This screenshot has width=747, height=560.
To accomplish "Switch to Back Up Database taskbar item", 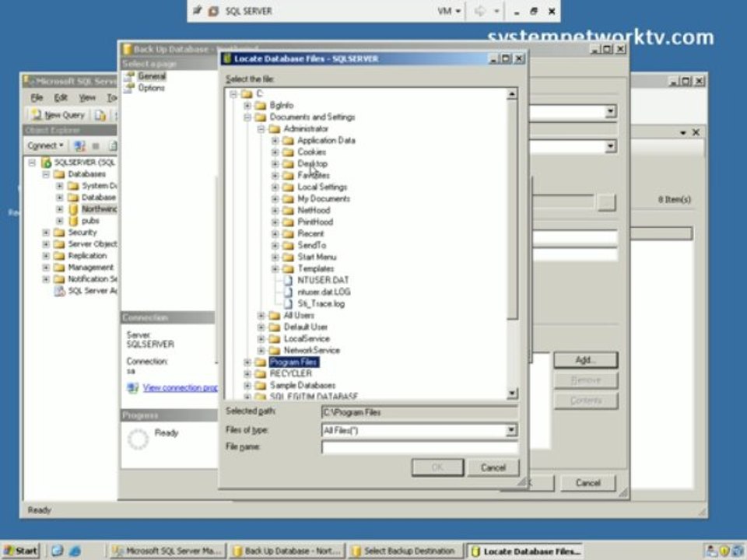I will tap(287, 551).
